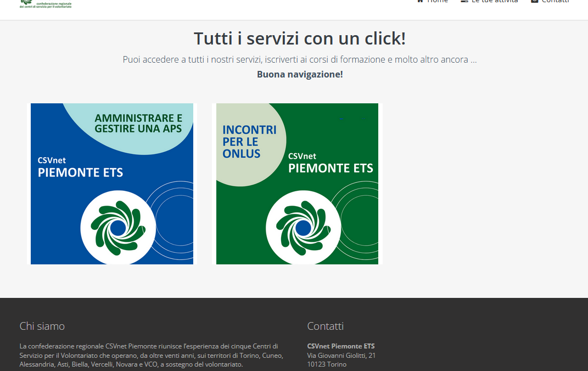Go to Home in the top navigation

(x=433, y=1)
